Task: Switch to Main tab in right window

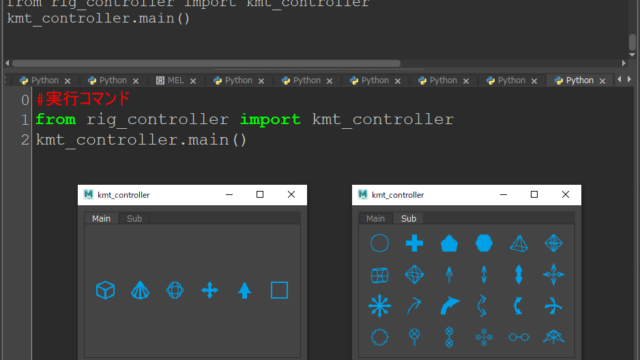Action: coord(376,218)
